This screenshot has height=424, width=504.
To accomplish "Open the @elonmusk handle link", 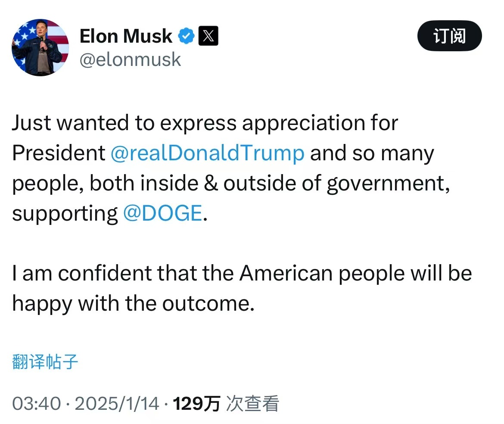I will click(130, 59).
